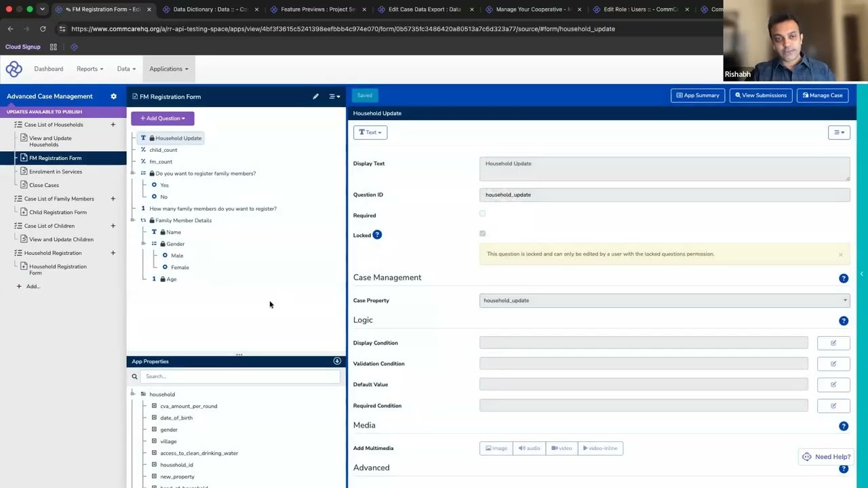Click the browser address bar URL
The height and width of the screenshot is (488, 868).
coord(342,28)
